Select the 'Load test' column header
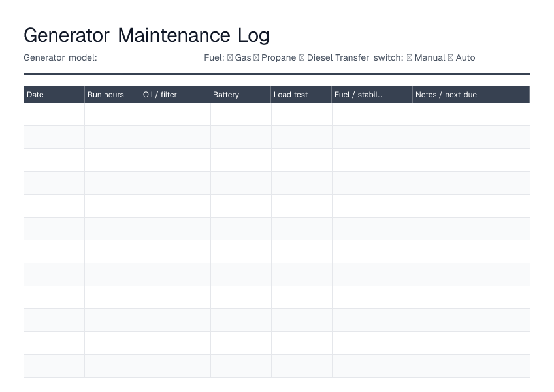This screenshot has width=554, height=392. 301,94
